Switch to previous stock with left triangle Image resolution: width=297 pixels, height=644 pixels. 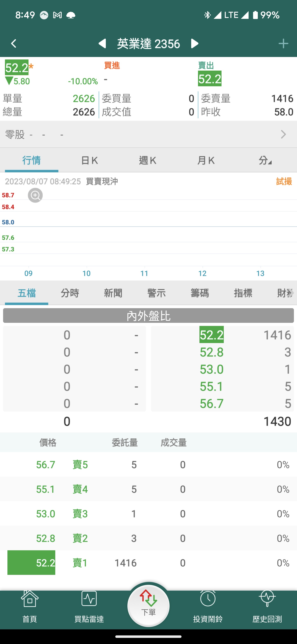pyautogui.click(x=103, y=44)
